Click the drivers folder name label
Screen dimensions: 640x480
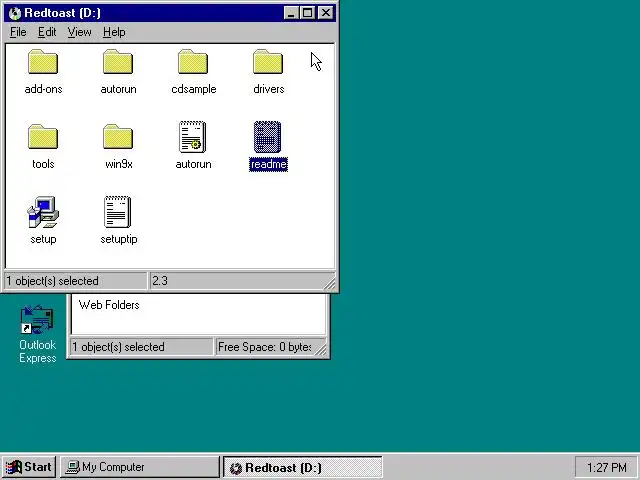coord(269,89)
